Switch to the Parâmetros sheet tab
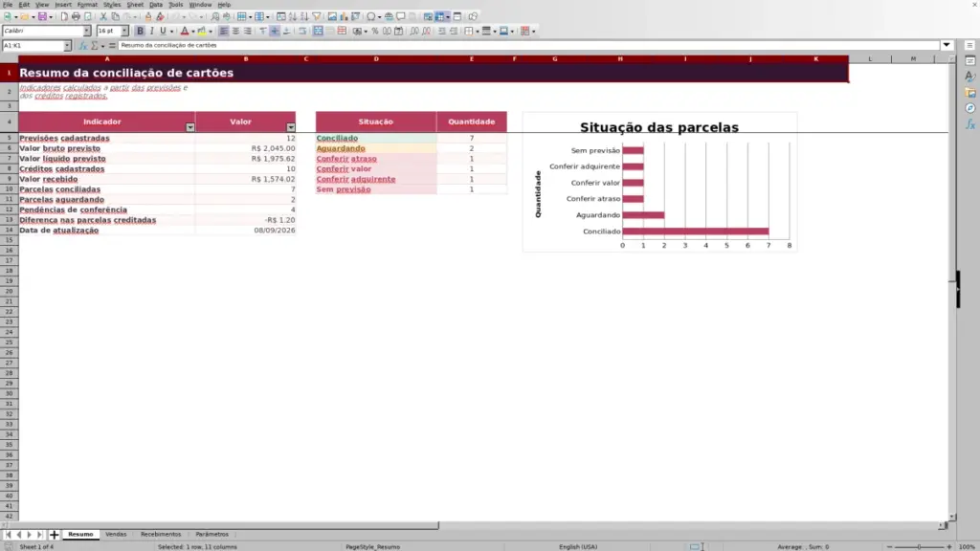 212,535
